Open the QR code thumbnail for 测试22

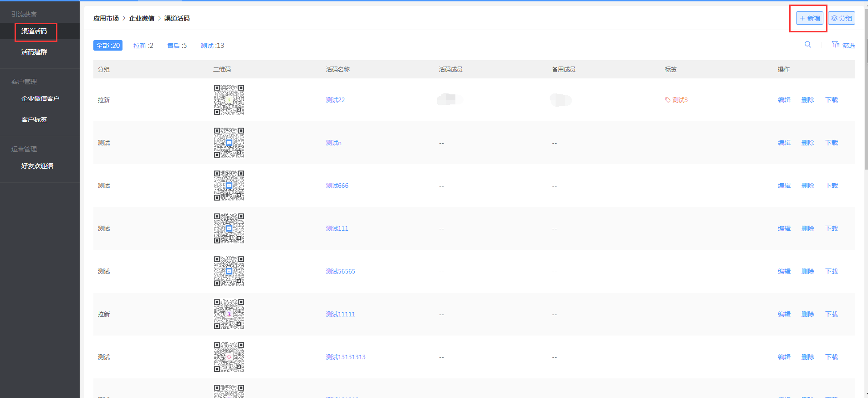[229, 100]
